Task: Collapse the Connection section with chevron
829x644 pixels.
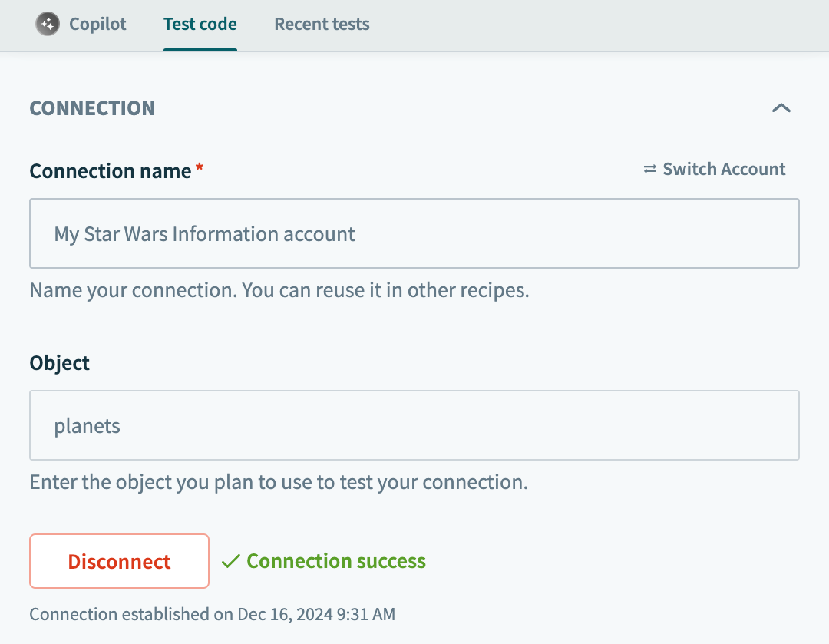Action: 781,108
